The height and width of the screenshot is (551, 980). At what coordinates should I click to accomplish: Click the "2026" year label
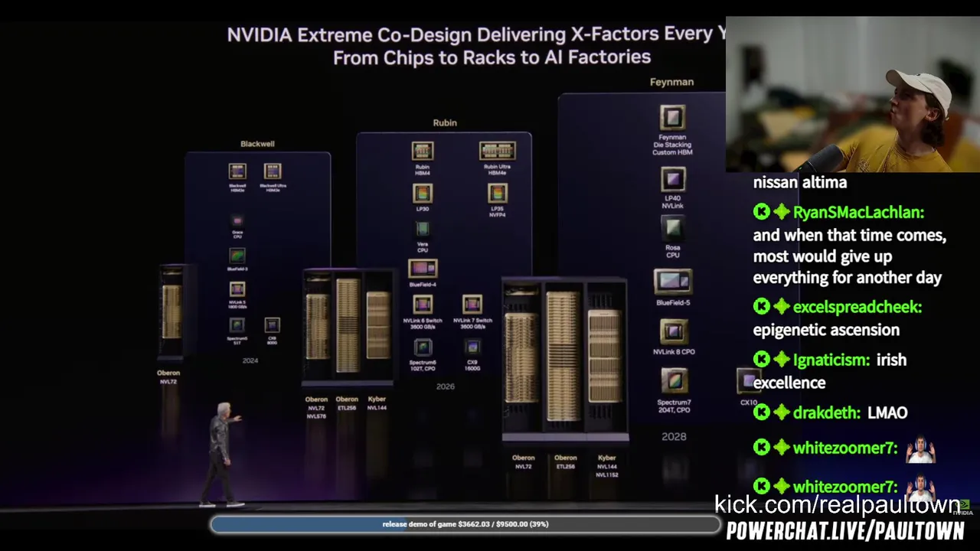click(x=446, y=386)
